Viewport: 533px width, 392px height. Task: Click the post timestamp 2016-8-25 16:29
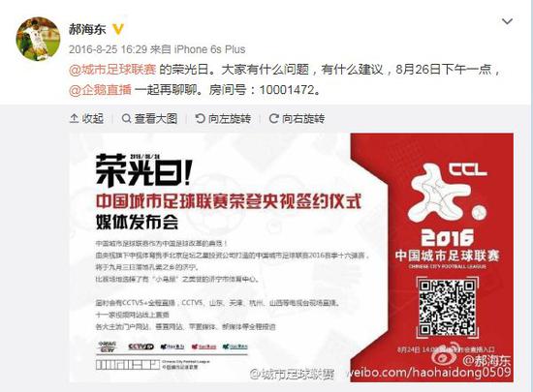pos(109,49)
